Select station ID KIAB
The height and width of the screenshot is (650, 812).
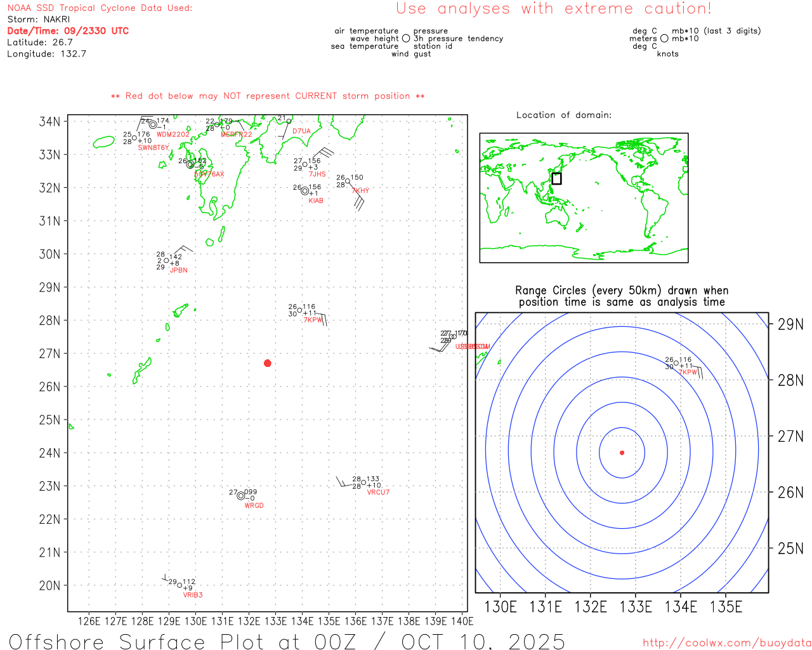point(316,201)
